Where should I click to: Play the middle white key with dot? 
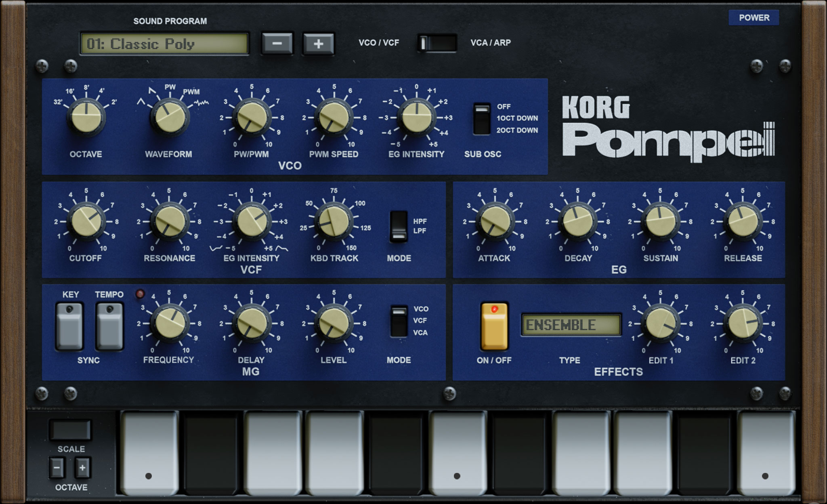pos(457,453)
